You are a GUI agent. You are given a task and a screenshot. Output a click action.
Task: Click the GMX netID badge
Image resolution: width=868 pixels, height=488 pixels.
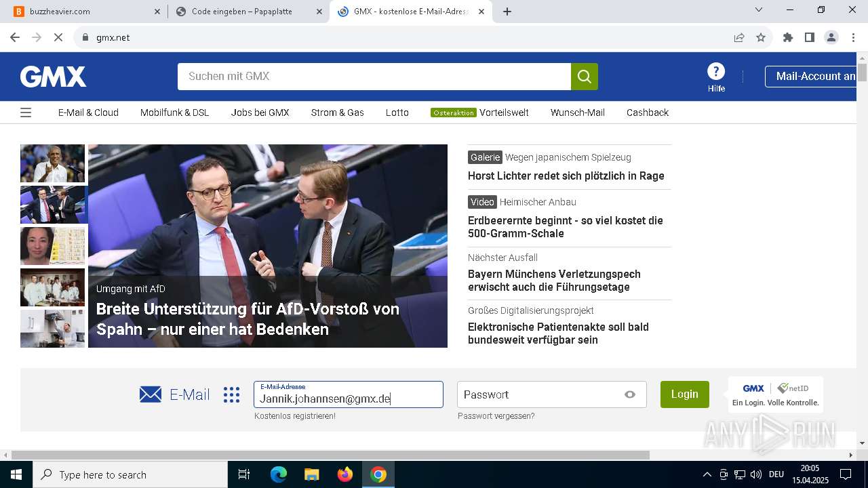pyautogui.click(x=776, y=394)
